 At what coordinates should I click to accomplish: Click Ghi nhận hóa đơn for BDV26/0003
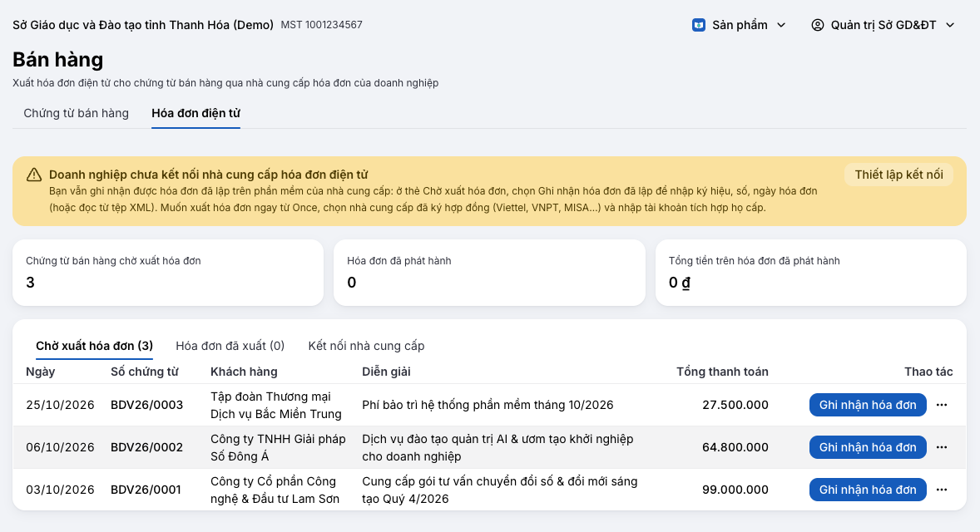click(868, 405)
